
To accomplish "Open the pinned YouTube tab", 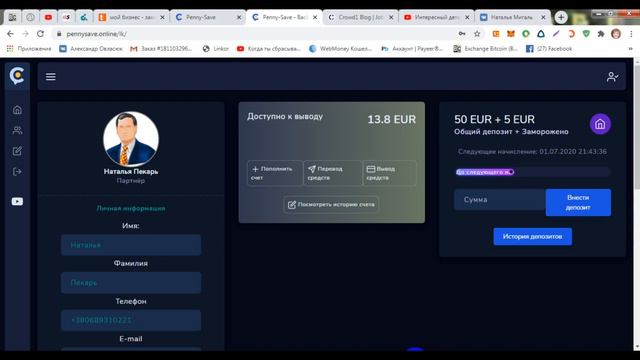I will point(48,17).
